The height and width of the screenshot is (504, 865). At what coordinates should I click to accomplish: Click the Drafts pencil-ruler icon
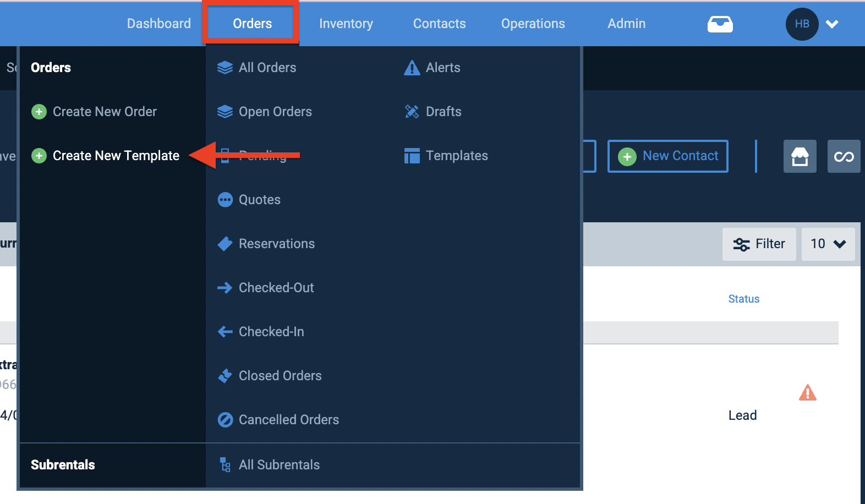click(x=412, y=112)
